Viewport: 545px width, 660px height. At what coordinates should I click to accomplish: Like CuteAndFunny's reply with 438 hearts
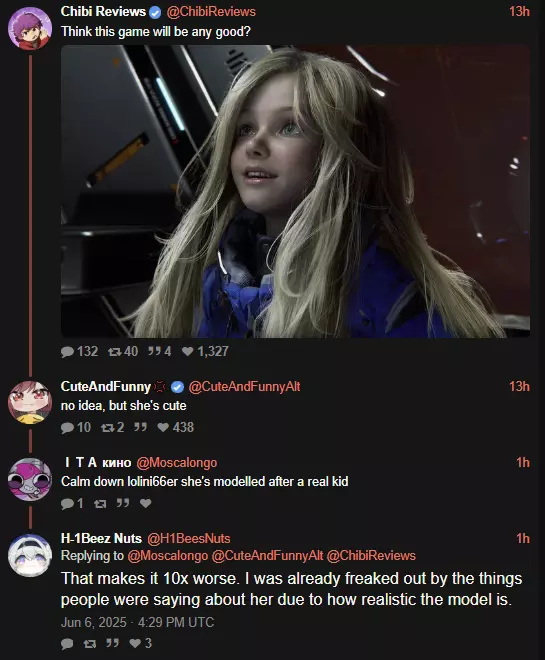click(175, 427)
